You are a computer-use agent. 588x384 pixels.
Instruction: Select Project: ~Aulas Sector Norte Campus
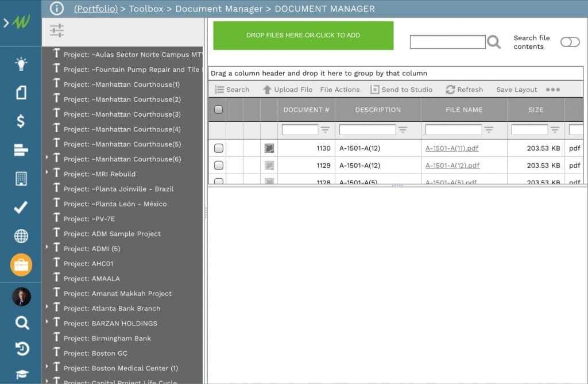point(133,55)
